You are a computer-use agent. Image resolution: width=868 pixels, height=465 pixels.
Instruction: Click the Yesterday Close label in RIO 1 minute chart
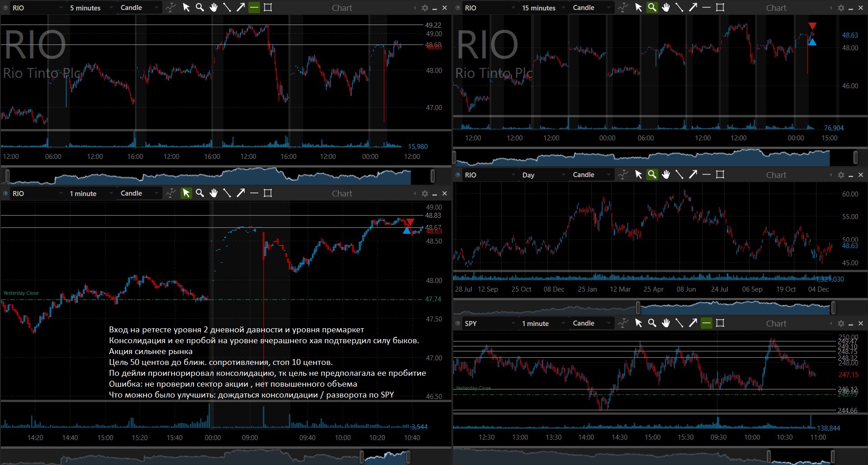[x=21, y=293]
